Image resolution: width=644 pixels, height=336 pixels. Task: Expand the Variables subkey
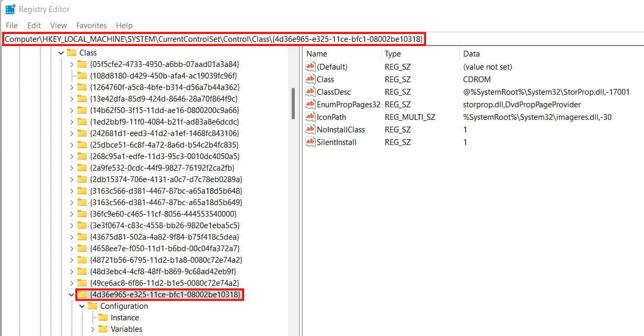pos(93,329)
